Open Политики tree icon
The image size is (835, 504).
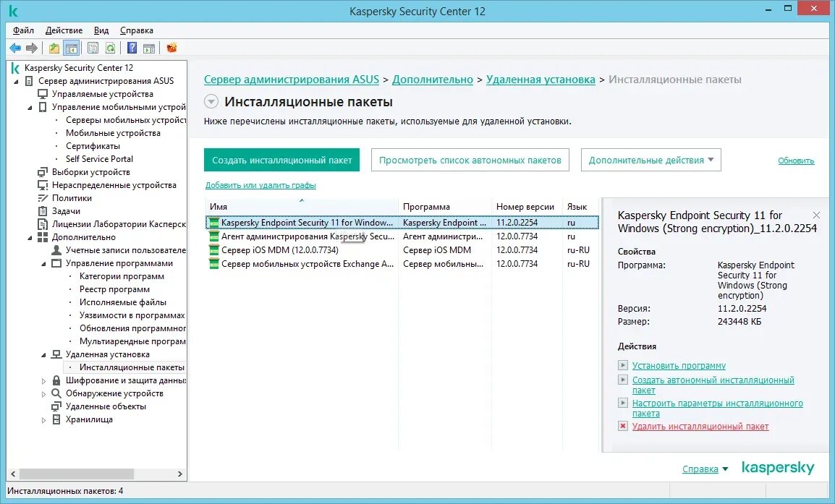click(x=43, y=198)
